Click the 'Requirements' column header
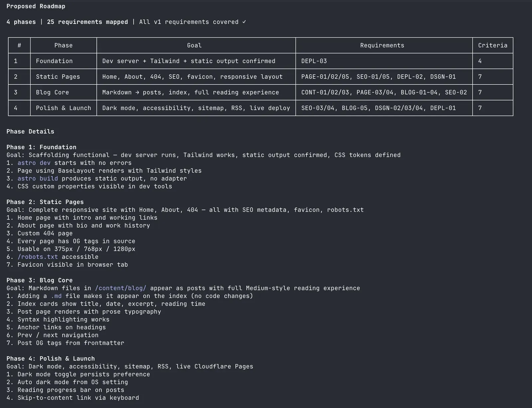Screen dimensions: 532x408 [x=382, y=46]
